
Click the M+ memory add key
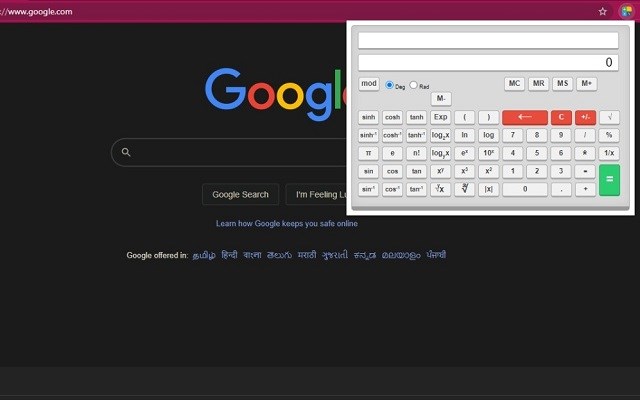tap(587, 84)
